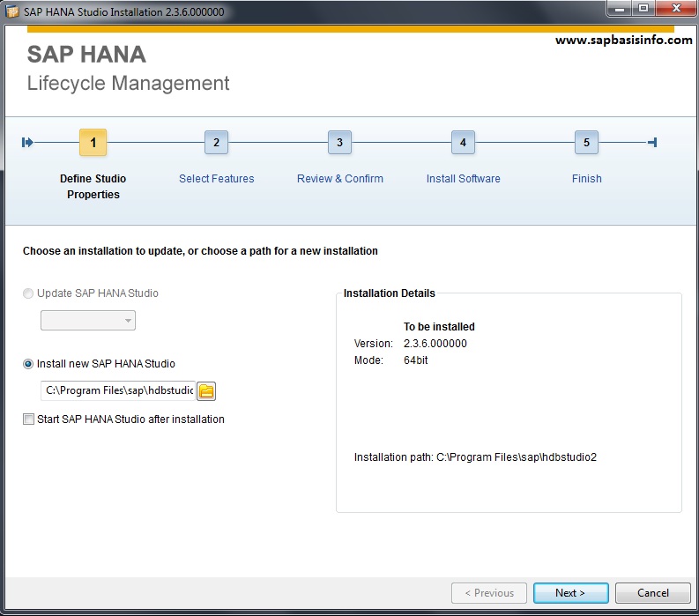
Task: Click the mode value 64bit
Action: (x=415, y=360)
